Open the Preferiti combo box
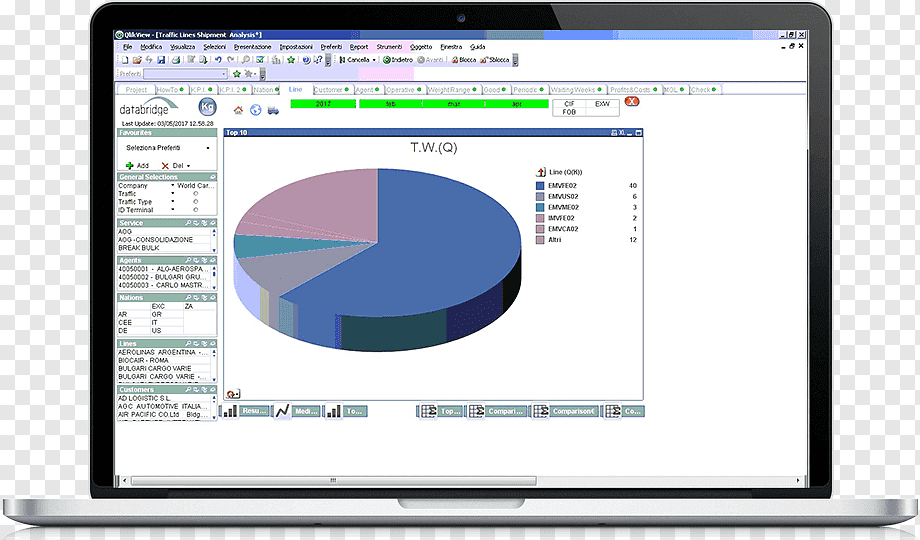This screenshot has height=540, width=920. click(x=185, y=74)
